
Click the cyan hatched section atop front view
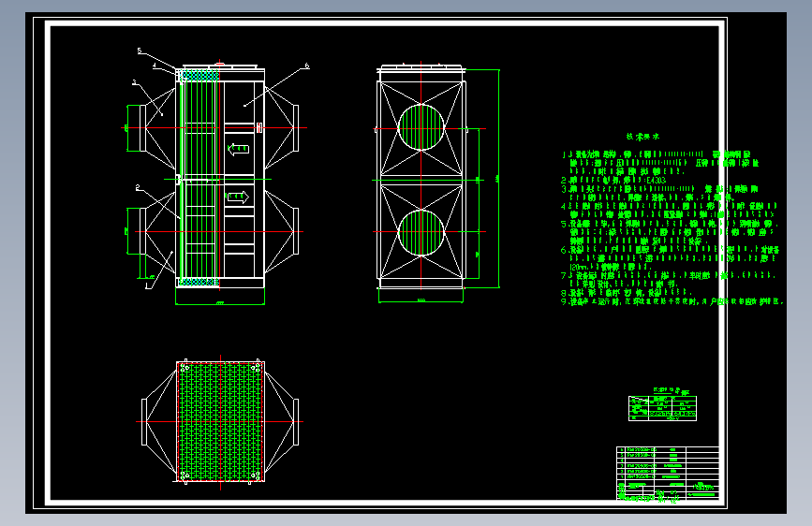pyautogui.click(x=199, y=76)
